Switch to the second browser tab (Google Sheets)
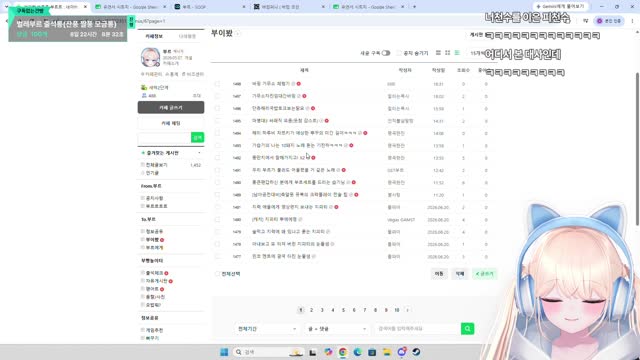Image resolution: width=640 pixels, height=360 pixels. pyautogui.click(x=130, y=7)
